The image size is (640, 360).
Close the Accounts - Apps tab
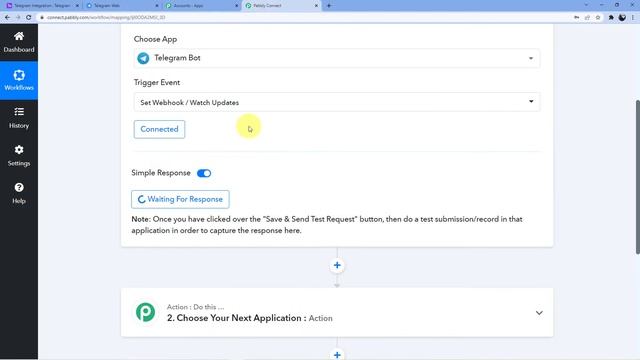point(236,6)
